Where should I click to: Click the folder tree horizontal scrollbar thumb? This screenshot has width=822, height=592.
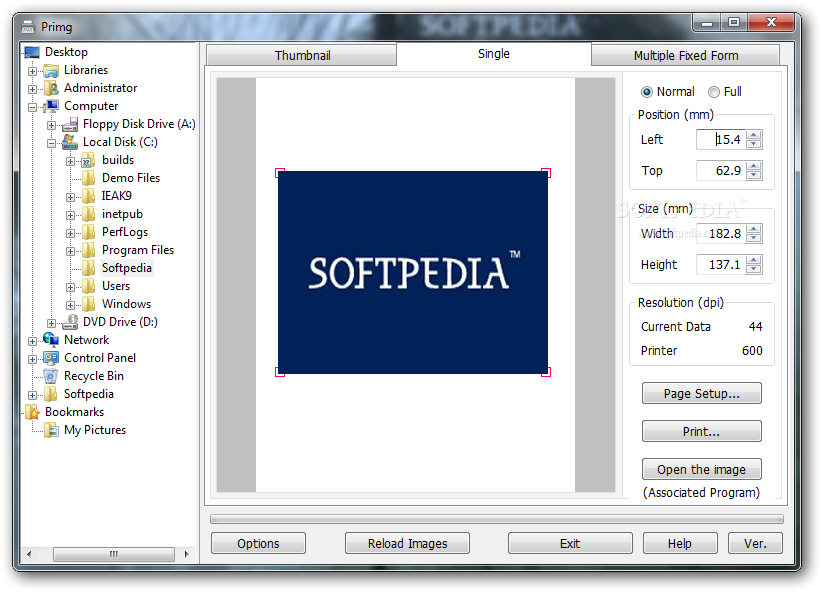[114, 554]
